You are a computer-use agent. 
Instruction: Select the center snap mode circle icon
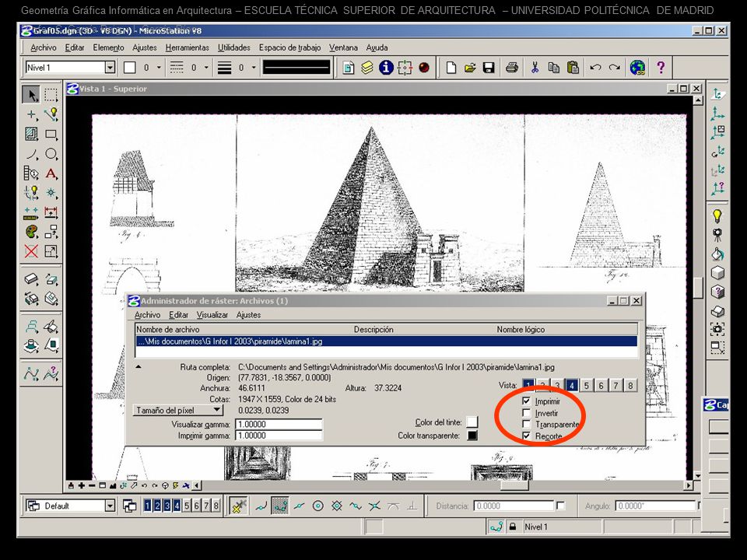pos(318,506)
